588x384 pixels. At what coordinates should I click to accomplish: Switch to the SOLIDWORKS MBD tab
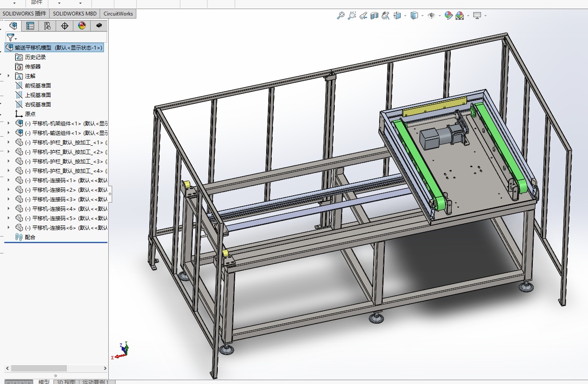(x=75, y=13)
